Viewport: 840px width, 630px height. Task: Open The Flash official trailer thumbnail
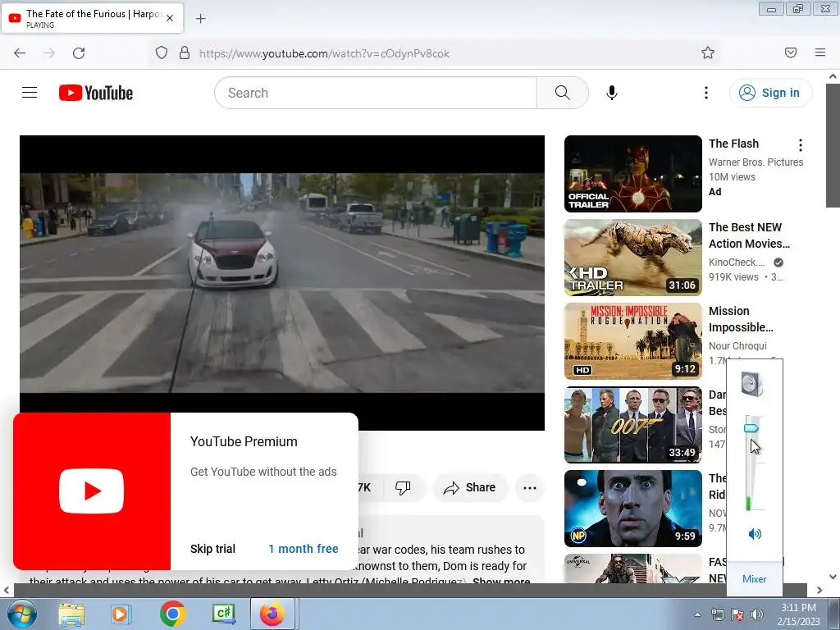pyautogui.click(x=633, y=174)
